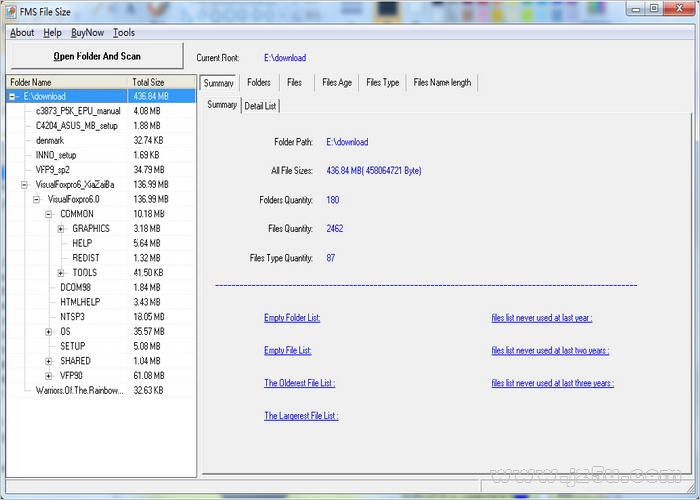Click All File Sizes value 436.84 MB
Viewport: 700px width, 500px height.
tap(374, 171)
